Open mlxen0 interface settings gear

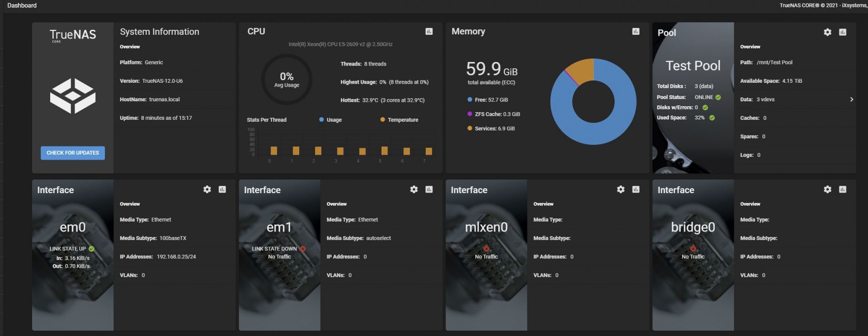click(621, 189)
